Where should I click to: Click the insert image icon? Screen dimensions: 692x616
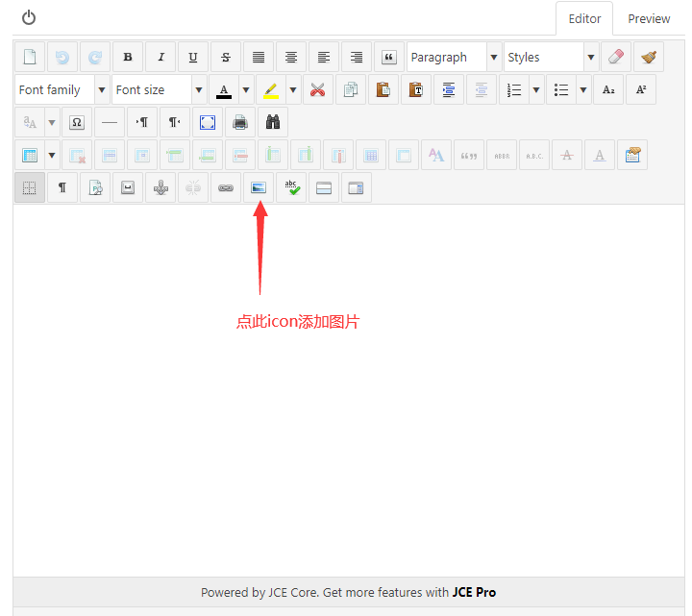(258, 188)
